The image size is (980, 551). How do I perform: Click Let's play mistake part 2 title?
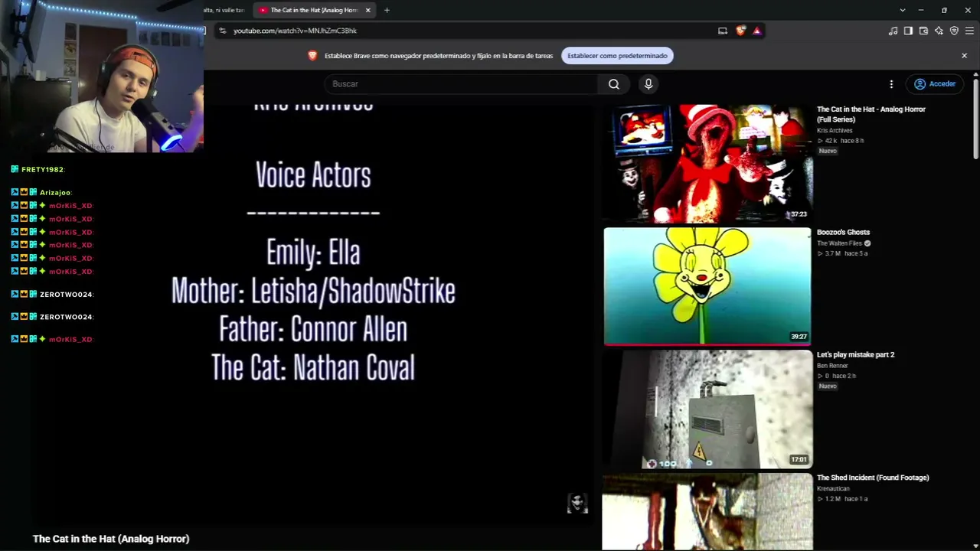[855, 354]
